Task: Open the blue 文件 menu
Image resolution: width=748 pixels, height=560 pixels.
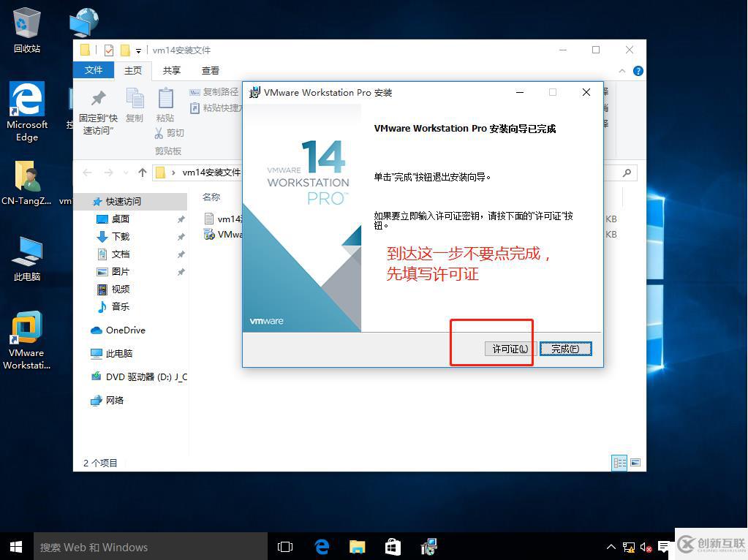Action: tap(94, 70)
